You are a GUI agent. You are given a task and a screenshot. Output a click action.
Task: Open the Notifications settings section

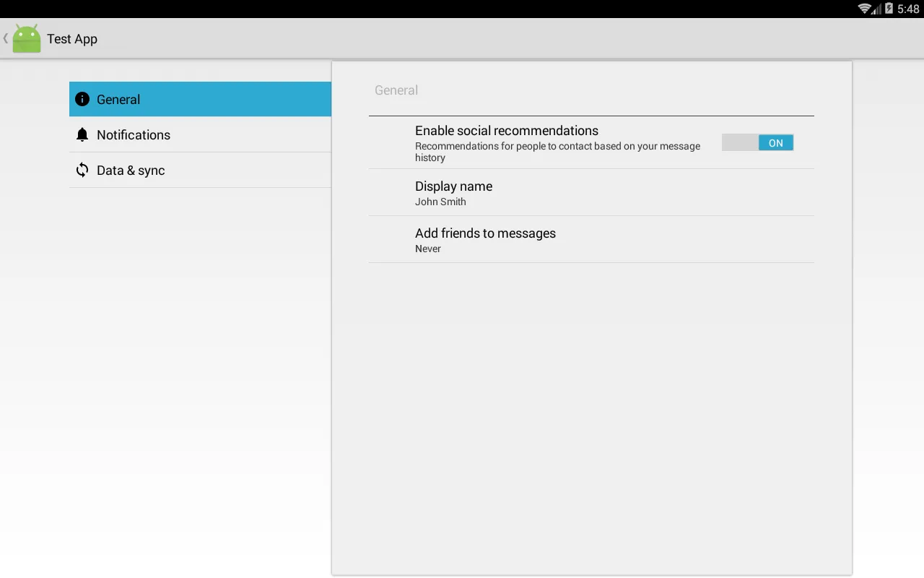click(x=200, y=134)
